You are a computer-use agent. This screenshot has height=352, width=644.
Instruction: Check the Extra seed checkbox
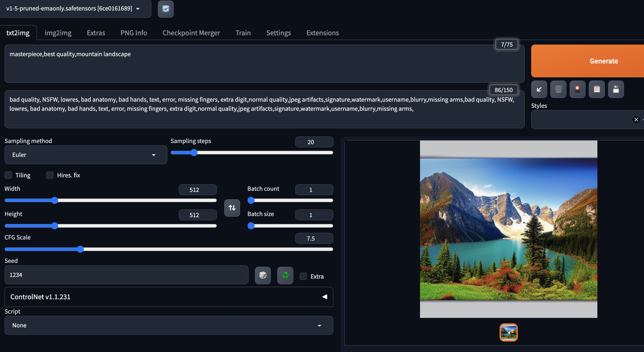pyautogui.click(x=303, y=276)
